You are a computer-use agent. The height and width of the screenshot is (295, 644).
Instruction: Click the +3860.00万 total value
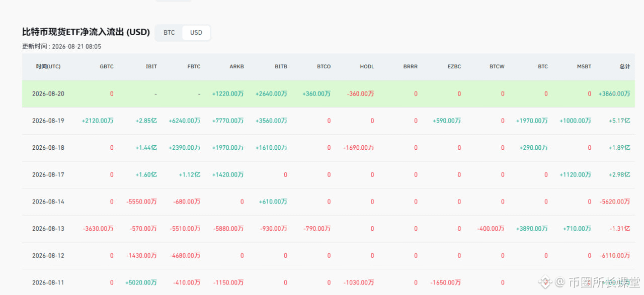coord(614,94)
